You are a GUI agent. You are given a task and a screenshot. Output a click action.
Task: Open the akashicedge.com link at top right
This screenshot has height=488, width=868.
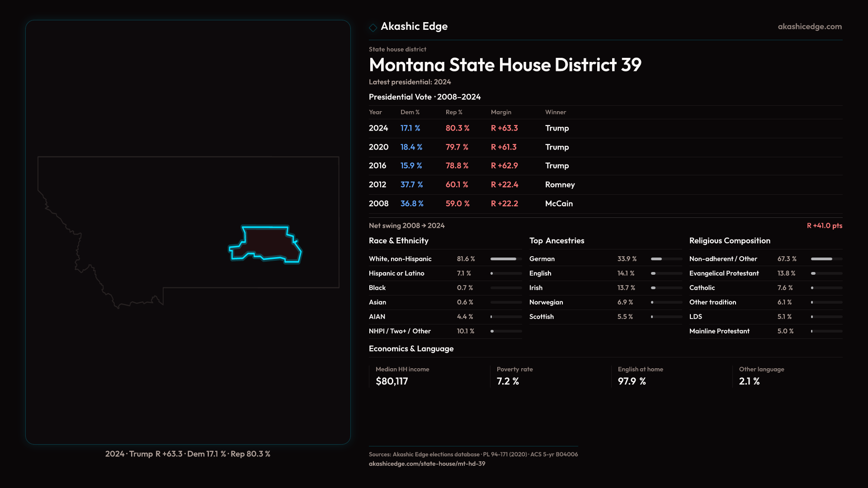810,27
